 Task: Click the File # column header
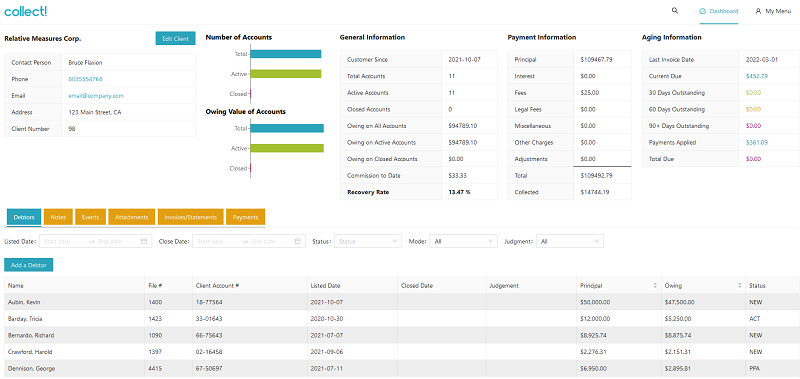tap(168, 286)
